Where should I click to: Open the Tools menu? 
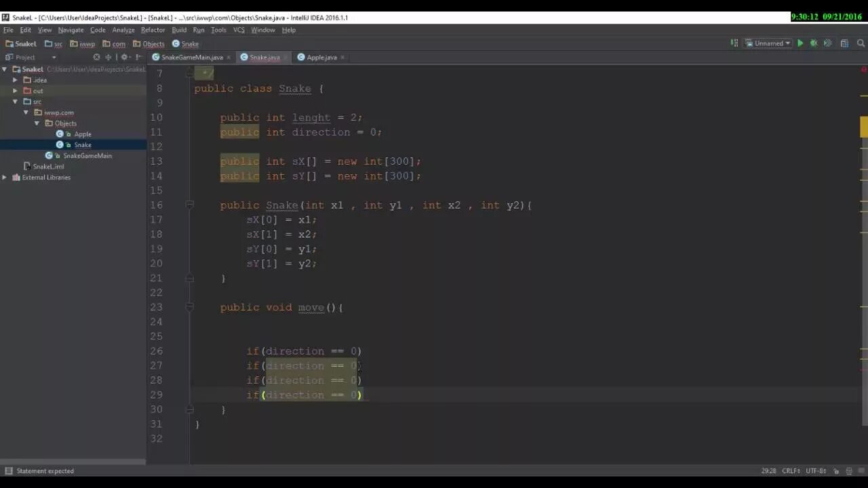218,30
